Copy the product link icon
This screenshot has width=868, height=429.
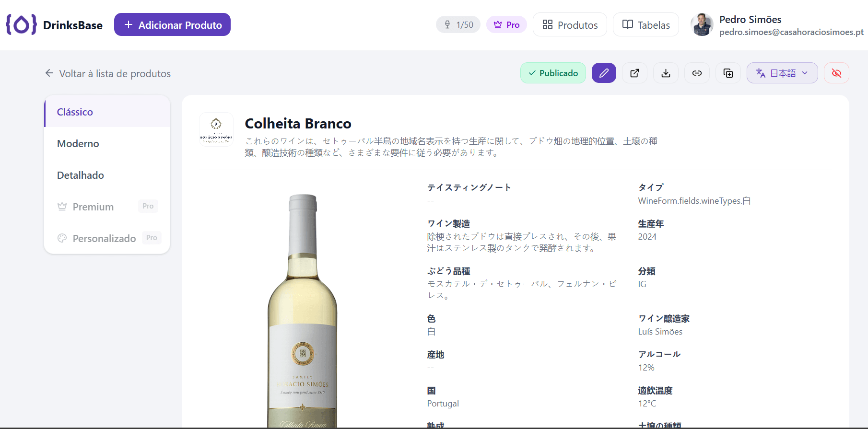(697, 73)
